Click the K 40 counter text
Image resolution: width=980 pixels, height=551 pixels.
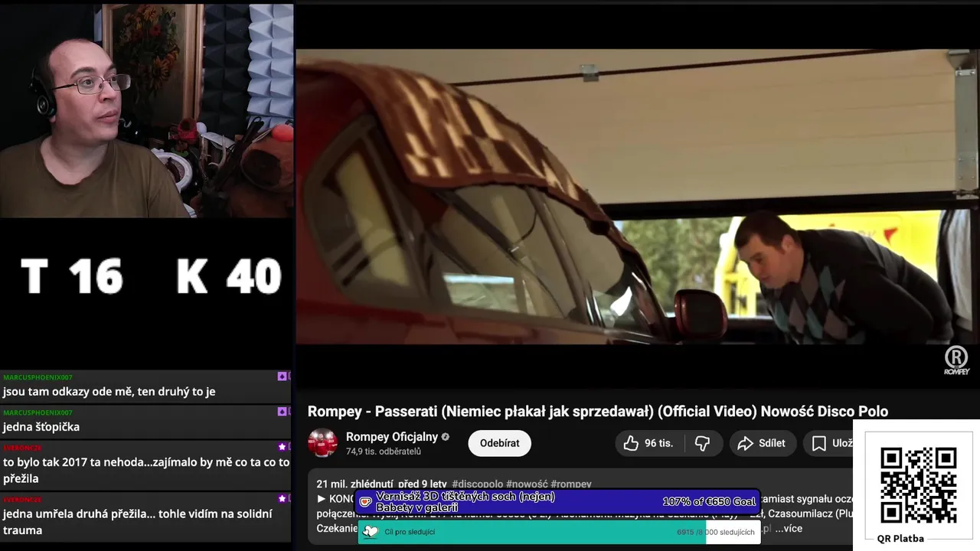[x=229, y=276]
